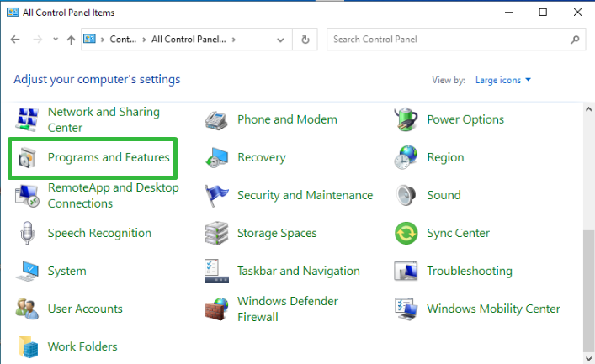Screen dimensions: 595x364
Task: Open the Storage Spaces link
Action: coord(277,233)
